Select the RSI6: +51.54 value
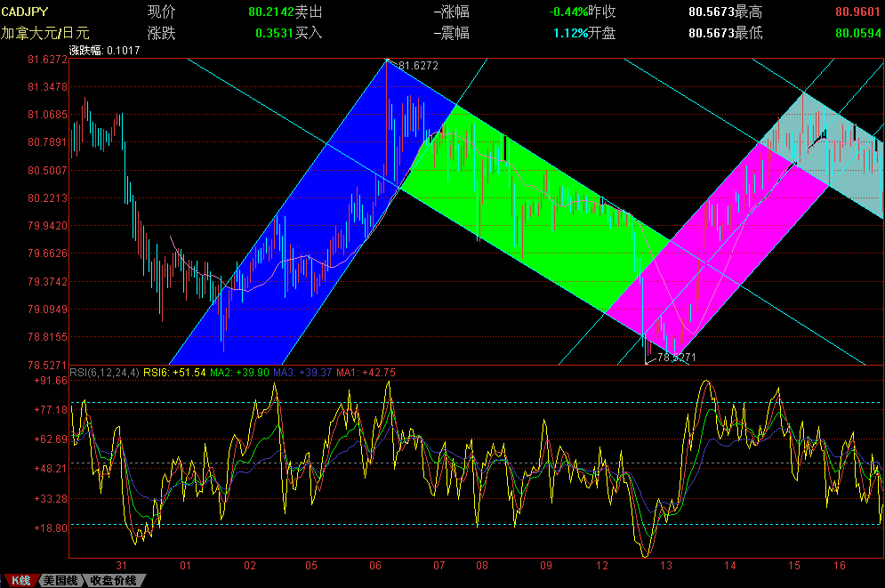The width and height of the screenshot is (885, 588). click(174, 373)
